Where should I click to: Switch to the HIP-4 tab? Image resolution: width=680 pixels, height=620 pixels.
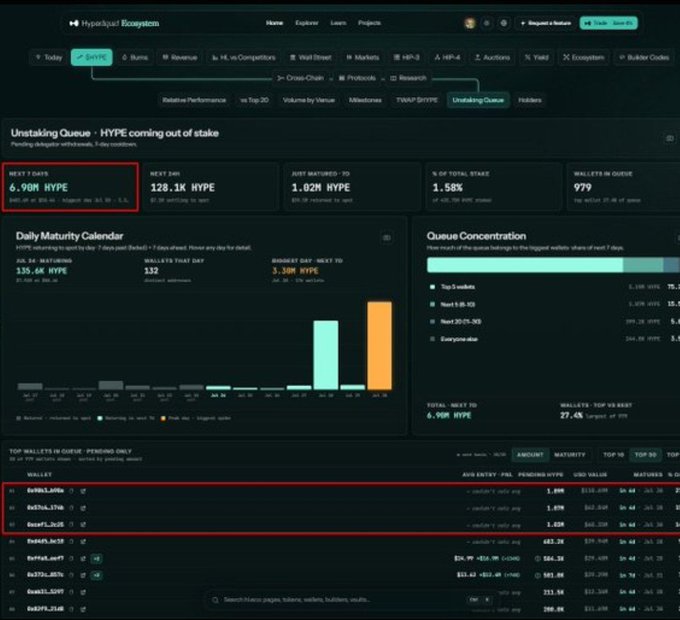[x=447, y=57]
